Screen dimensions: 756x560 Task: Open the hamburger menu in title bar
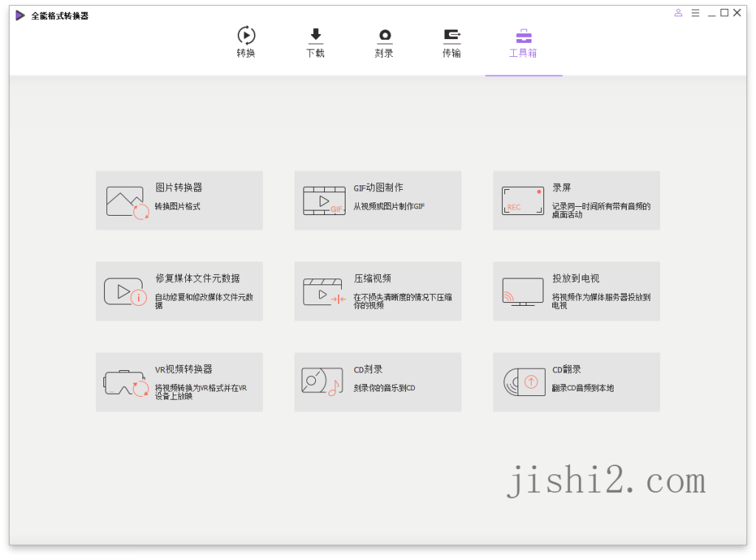tap(695, 13)
